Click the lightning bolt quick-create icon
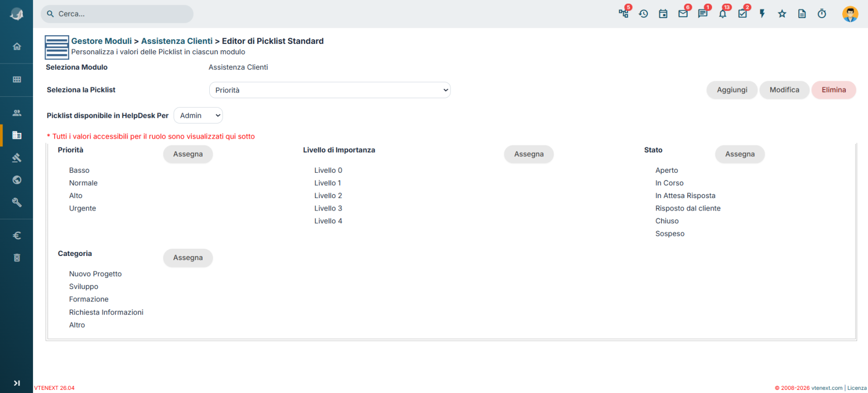 (762, 14)
